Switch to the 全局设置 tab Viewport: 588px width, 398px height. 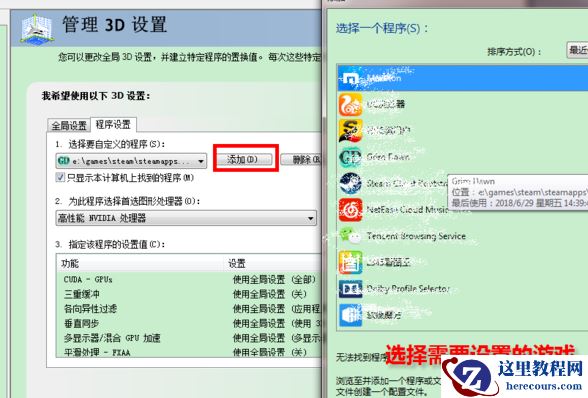pyautogui.click(x=69, y=125)
